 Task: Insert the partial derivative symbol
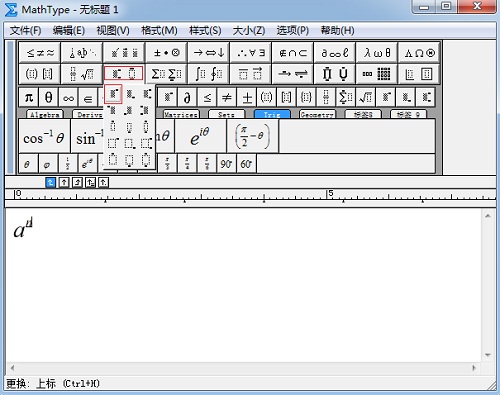pos(187,97)
